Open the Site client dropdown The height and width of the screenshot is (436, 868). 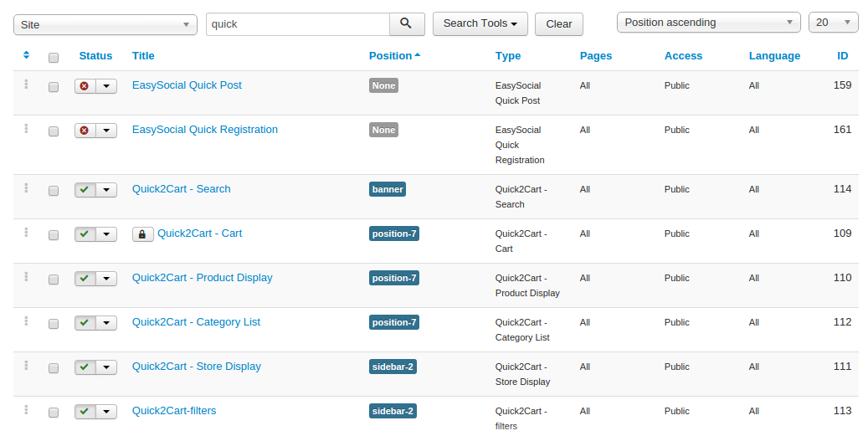point(105,24)
